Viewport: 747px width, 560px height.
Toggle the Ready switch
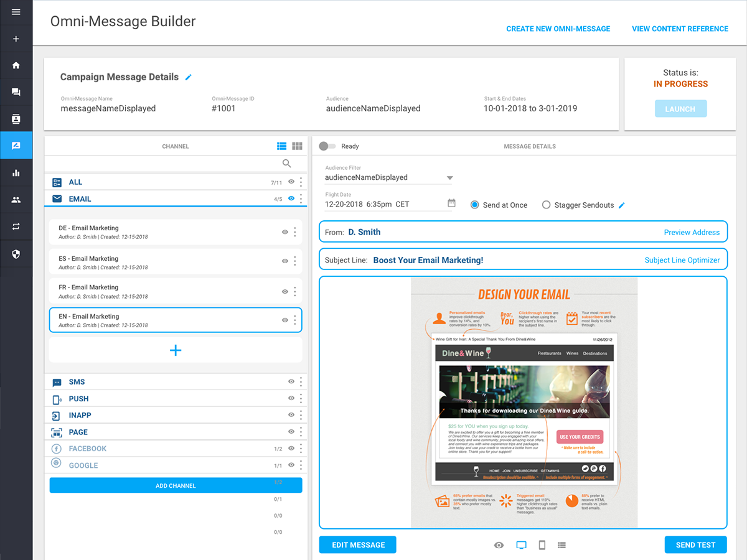(327, 146)
